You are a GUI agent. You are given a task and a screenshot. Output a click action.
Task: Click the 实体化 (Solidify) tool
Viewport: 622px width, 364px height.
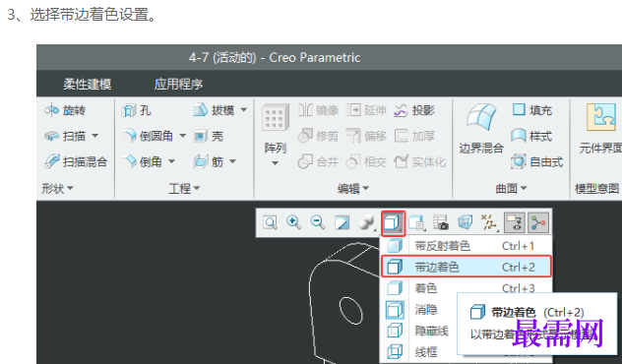tap(419, 161)
